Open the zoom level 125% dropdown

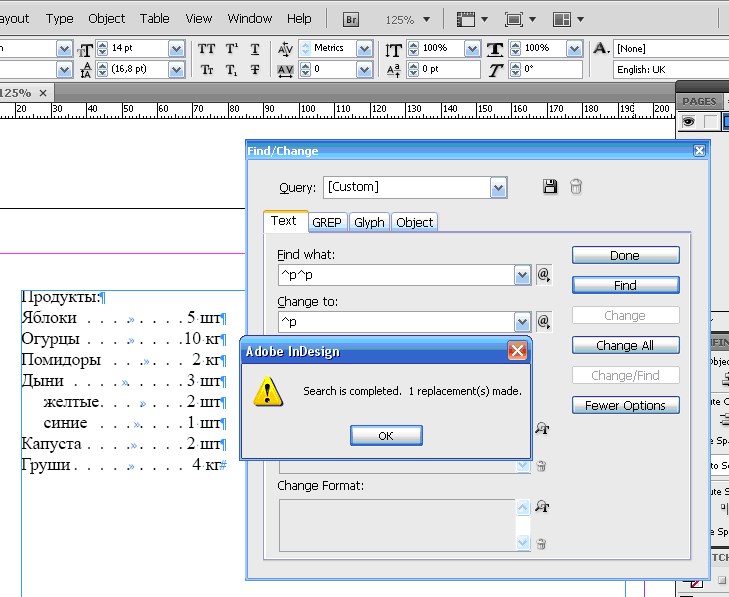[x=426, y=20]
